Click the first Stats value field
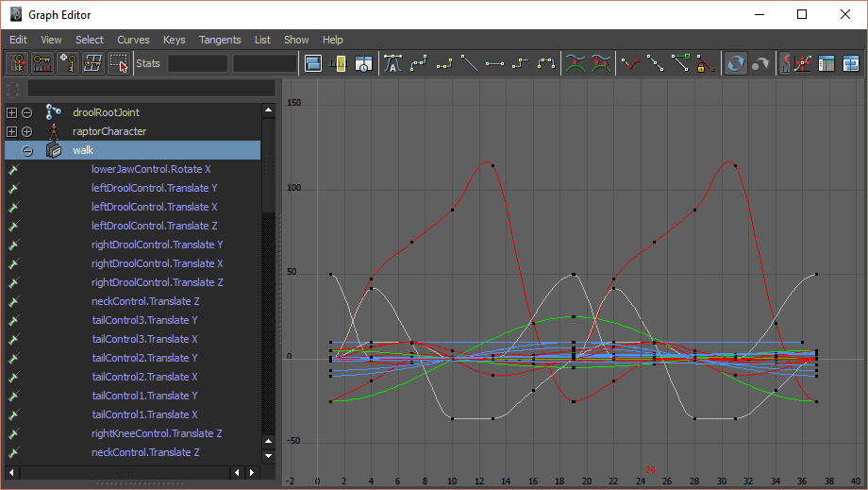 [197, 63]
